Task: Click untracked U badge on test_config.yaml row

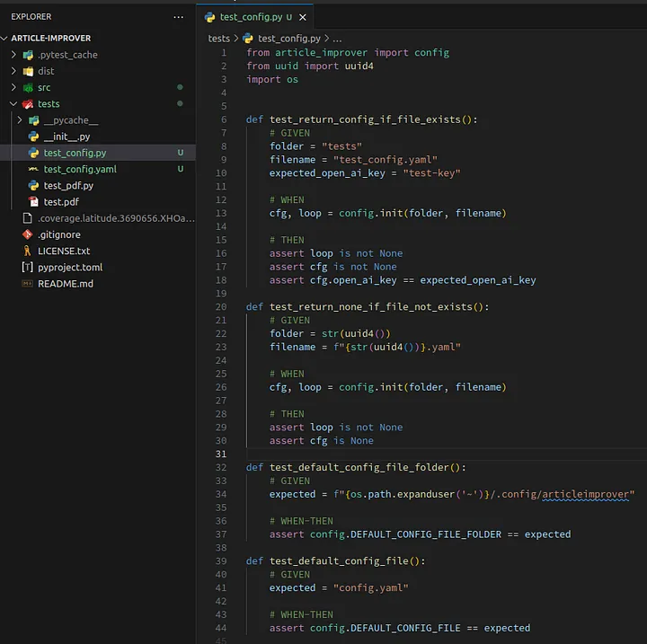Action: coord(181,169)
